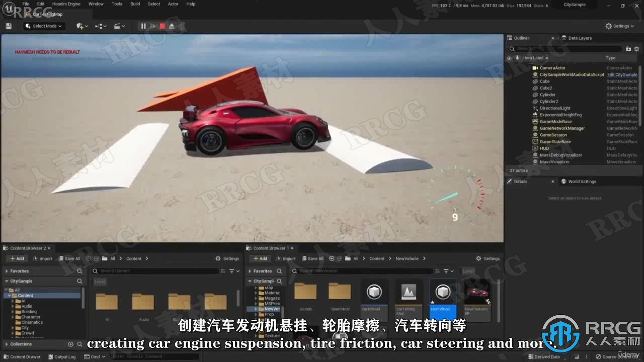Open the Actor menu
The image size is (644, 362).
[x=173, y=4]
